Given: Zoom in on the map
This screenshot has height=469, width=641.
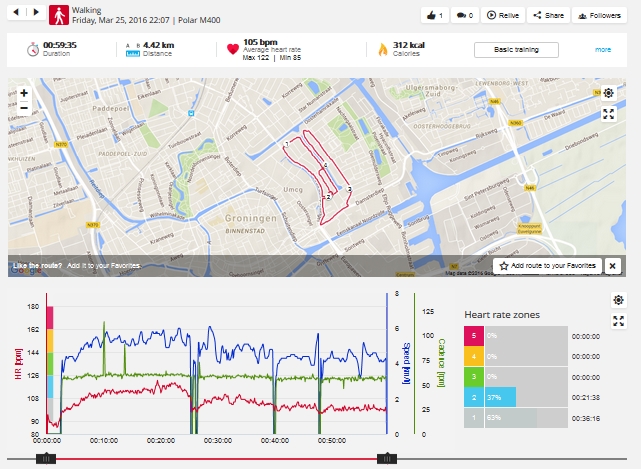Looking at the screenshot, I should 24,92.
